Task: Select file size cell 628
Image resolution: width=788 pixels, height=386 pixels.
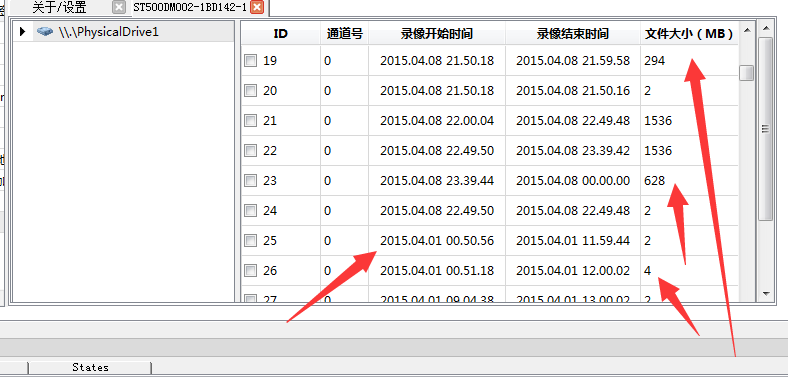Action: tap(654, 180)
